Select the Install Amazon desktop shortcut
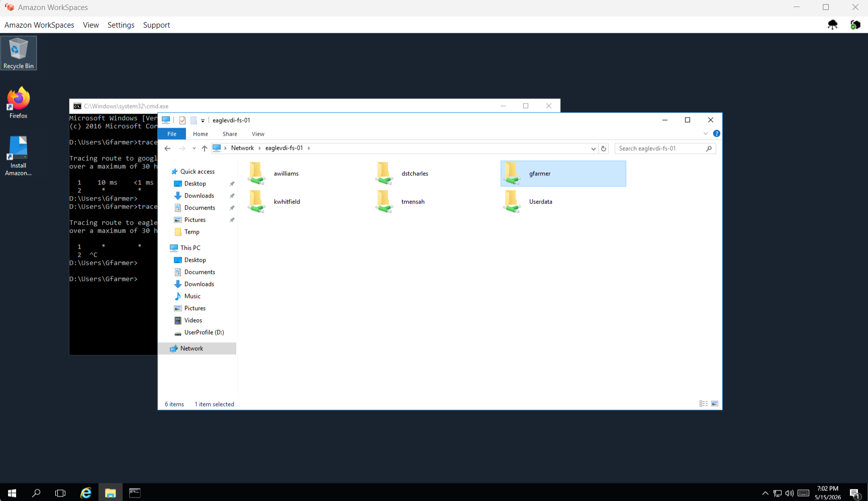868x501 pixels. [x=19, y=156]
